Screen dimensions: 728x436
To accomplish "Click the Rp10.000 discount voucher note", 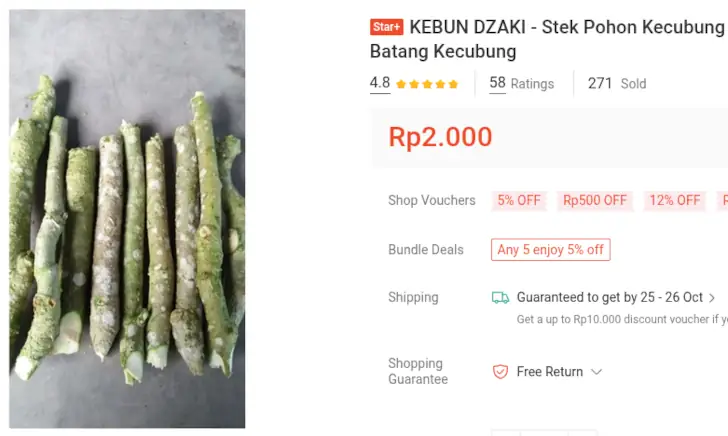I will click(620, 319).
